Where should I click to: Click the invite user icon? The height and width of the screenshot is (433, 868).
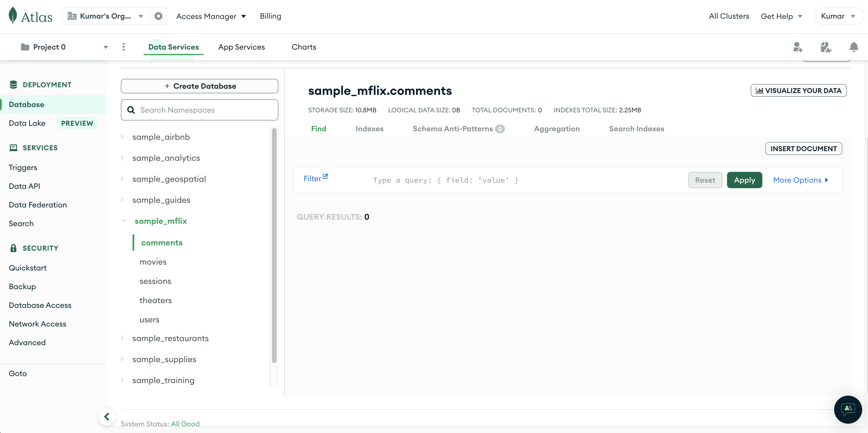[x=798, y=47]
